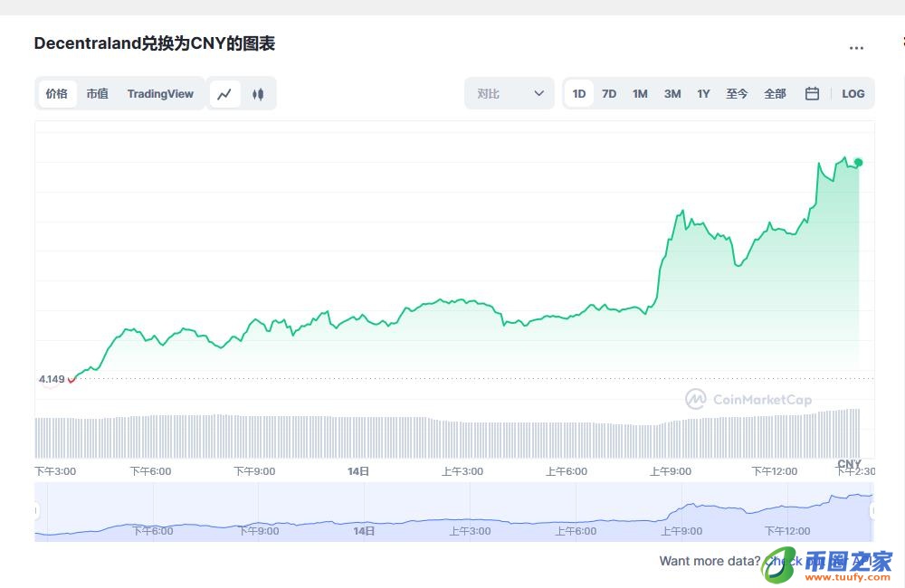Viewport: 905px width, 588px height.
Task: Click the Want more data? text
Action: 710,561
